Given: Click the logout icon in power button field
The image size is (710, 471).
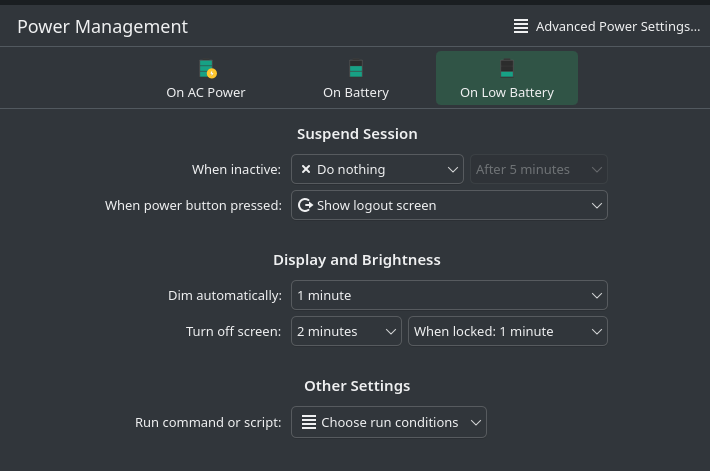Looking at the screenshot, I should point(306,205).
